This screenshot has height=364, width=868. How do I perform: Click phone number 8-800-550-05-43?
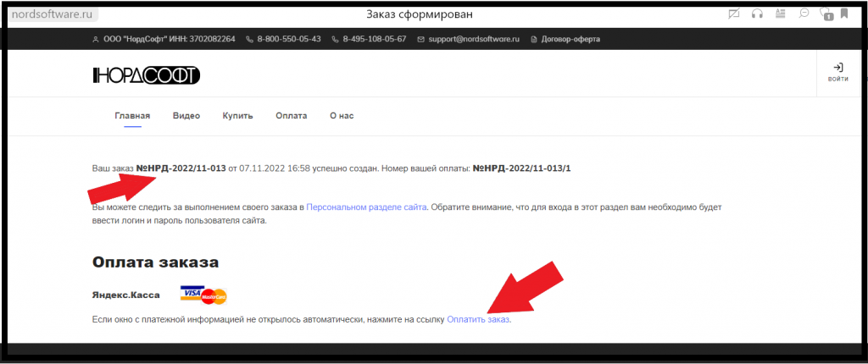[289, 39]
